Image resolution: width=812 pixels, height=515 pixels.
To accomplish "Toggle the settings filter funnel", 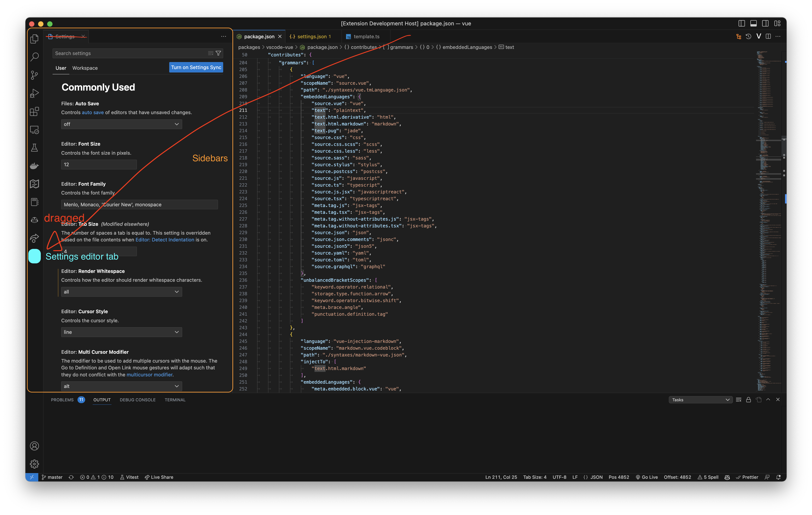I will (x=218, y=53).
